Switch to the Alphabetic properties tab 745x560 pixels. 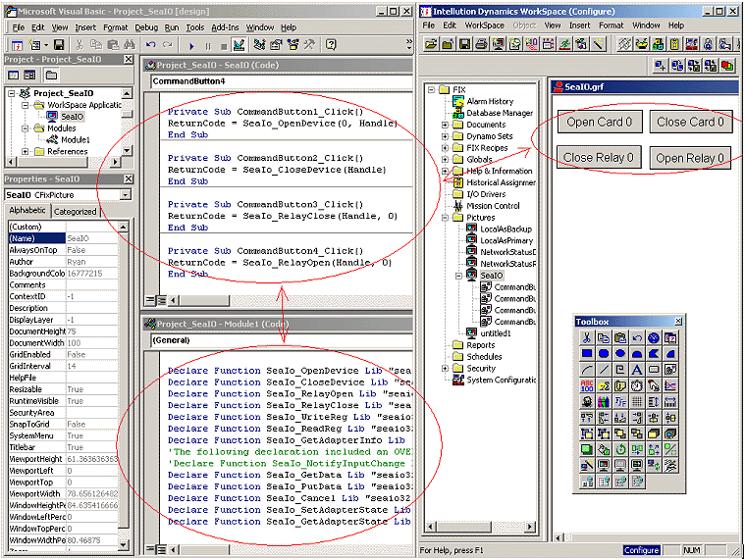[27, 210]
